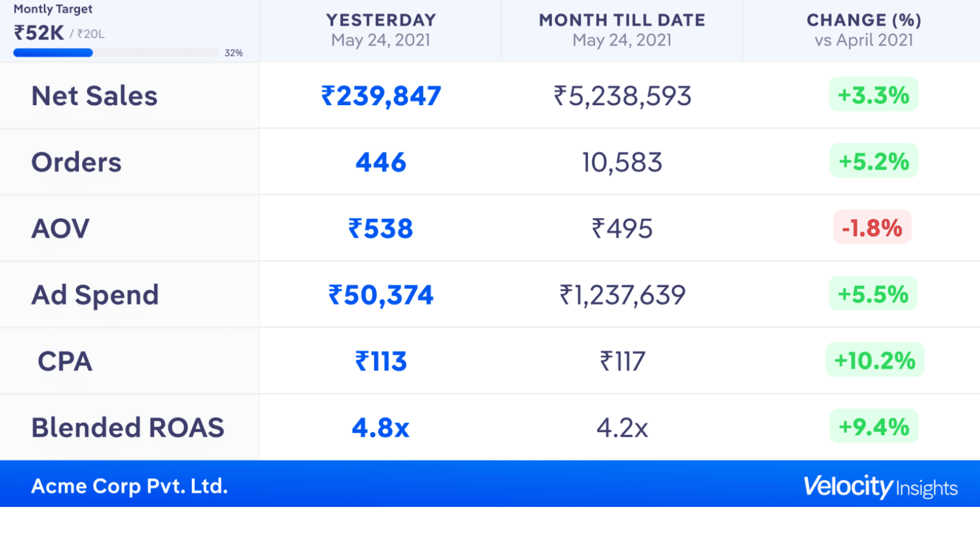The height and width of the screenshot is (551, 980).
Task: Click the Ad Spend row label
Action: click(x=95, y=295)
